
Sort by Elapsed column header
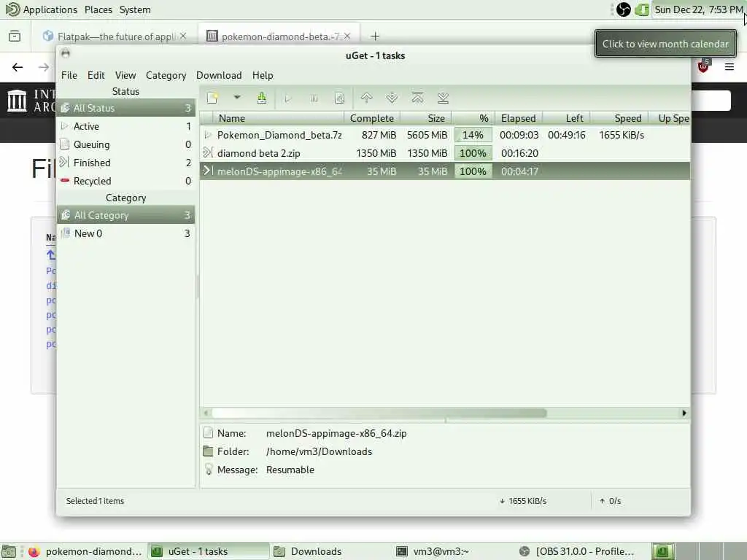point(519,118)
